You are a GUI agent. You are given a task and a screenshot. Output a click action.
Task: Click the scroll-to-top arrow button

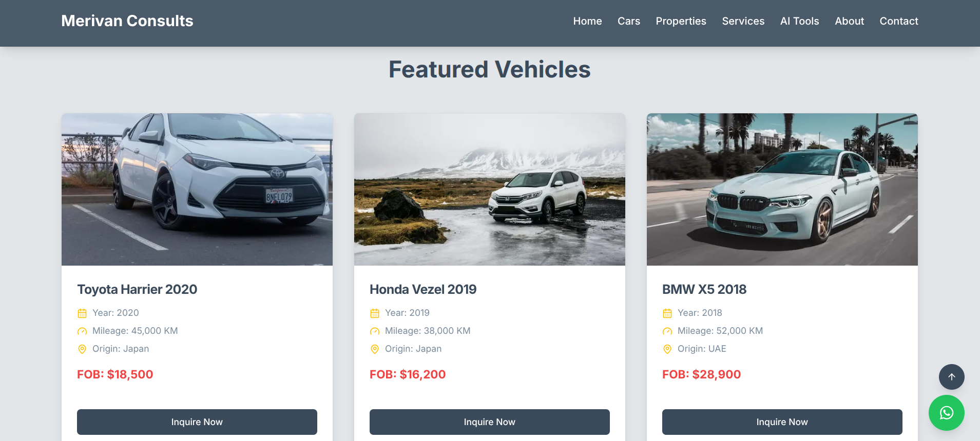(951, 377)
